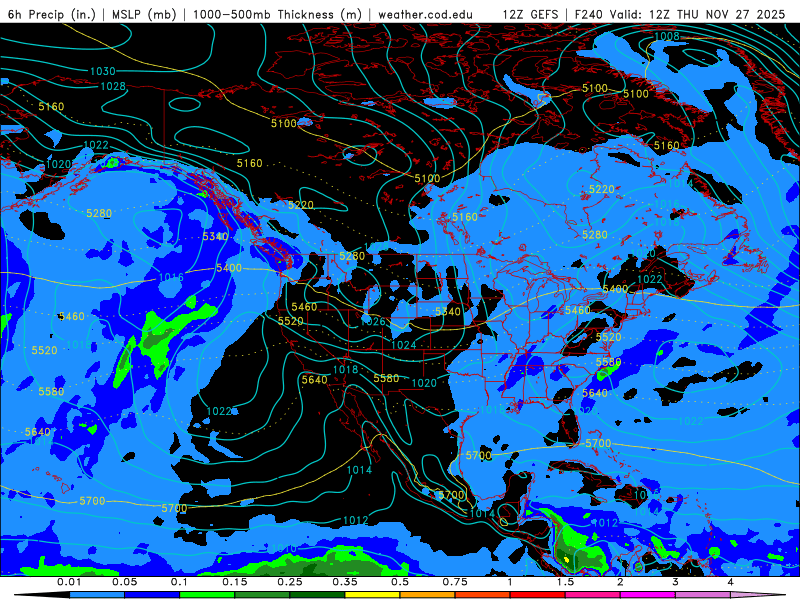Click the magenta 2–3 legend swatch
800x600 pixels.
tap(648, 595)
